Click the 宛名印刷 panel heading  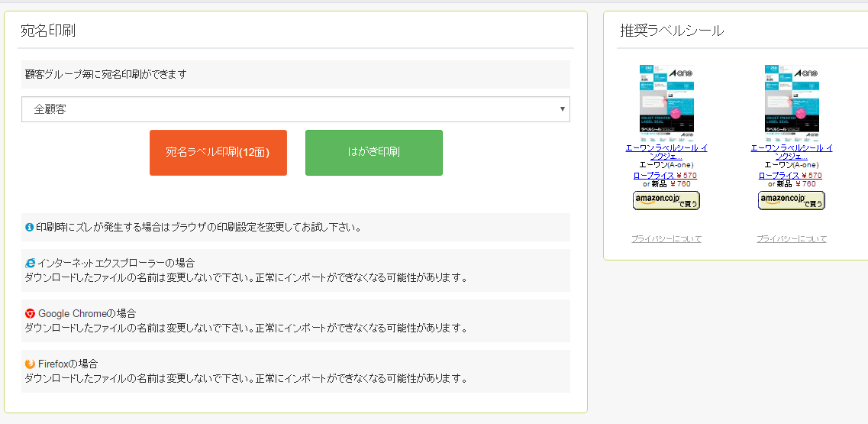pyautogui.click(x=48, y=31)
